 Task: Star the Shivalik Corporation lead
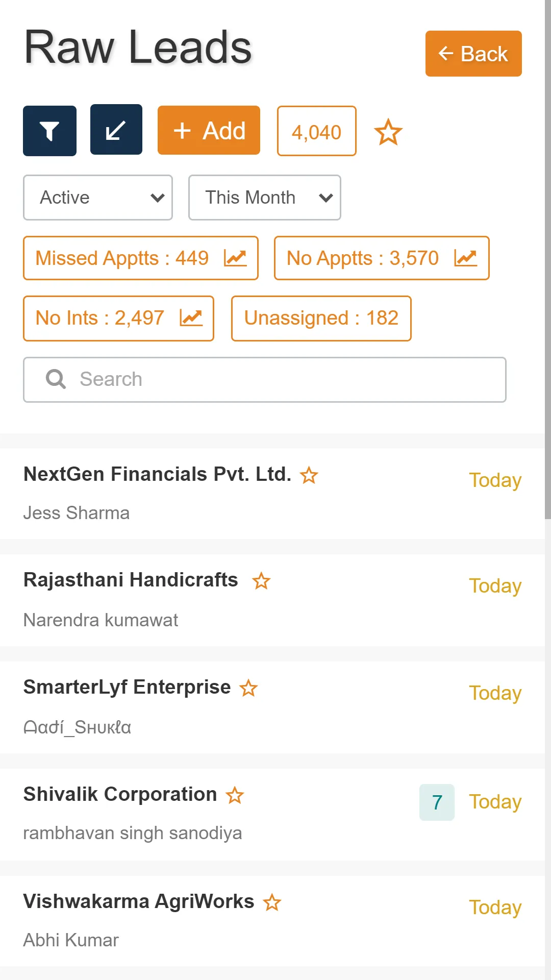coord(235,795)
